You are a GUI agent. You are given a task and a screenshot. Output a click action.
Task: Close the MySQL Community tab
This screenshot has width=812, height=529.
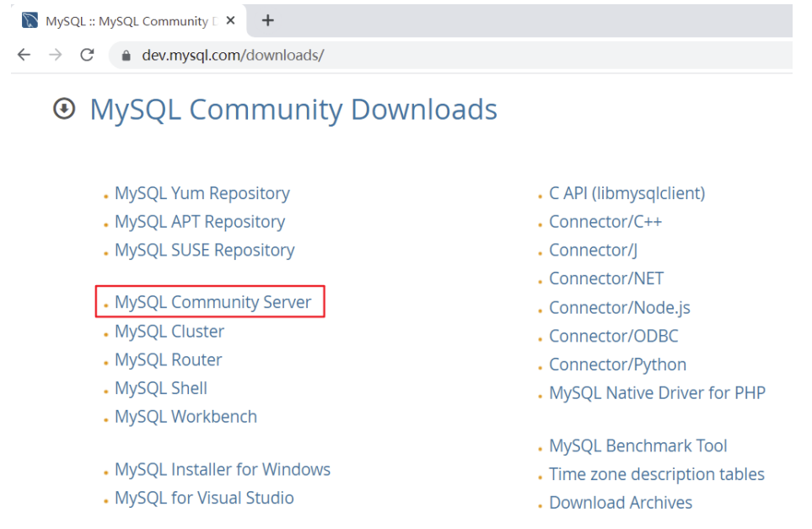pyautogui.click(x=231, y=21)
